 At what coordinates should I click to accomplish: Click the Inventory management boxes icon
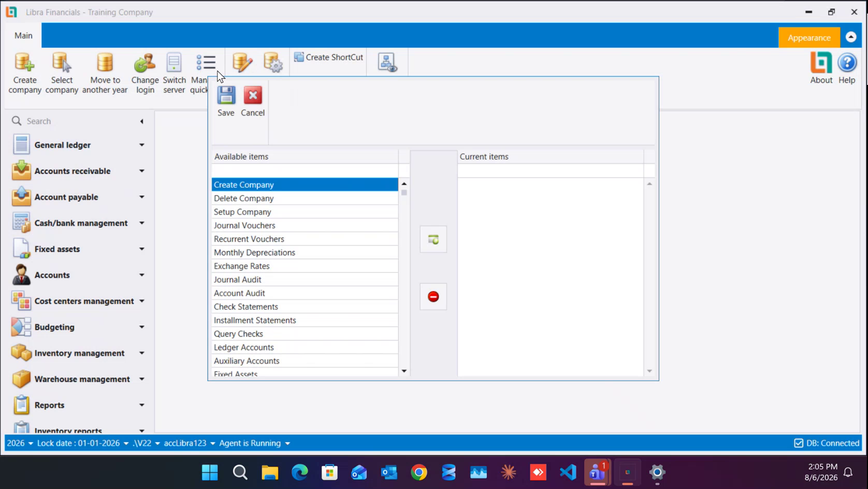tap(21, 353)
